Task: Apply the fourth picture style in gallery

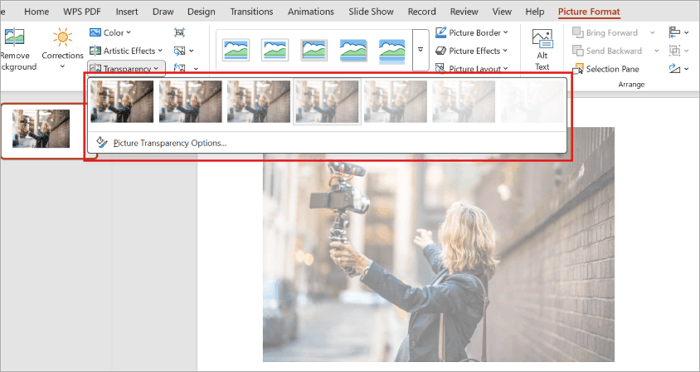Action: click(x=353, y=50)
